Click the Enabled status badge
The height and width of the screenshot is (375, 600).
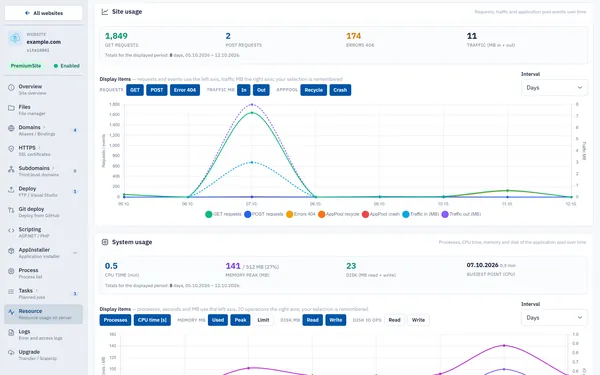67,66
